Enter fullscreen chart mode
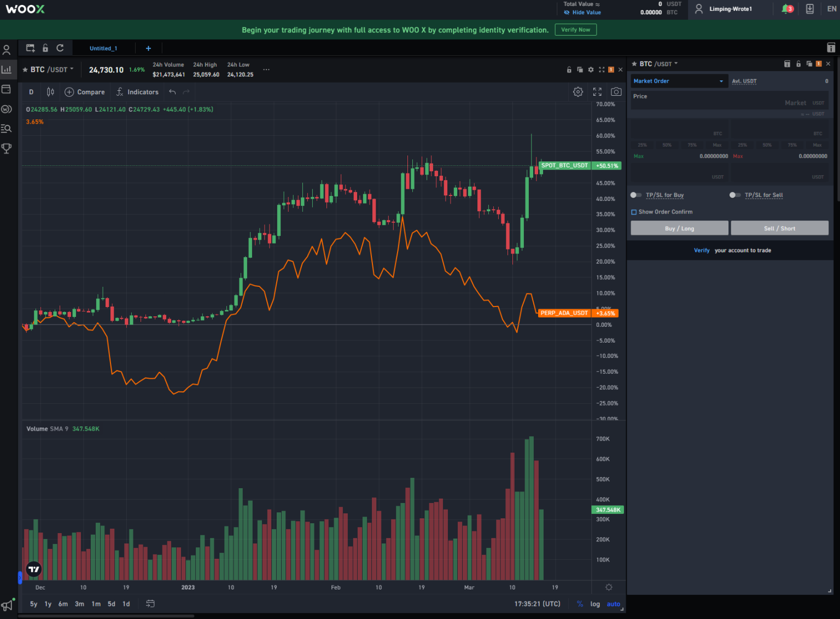This screenshot has width=840, height=619. point(597,92)
